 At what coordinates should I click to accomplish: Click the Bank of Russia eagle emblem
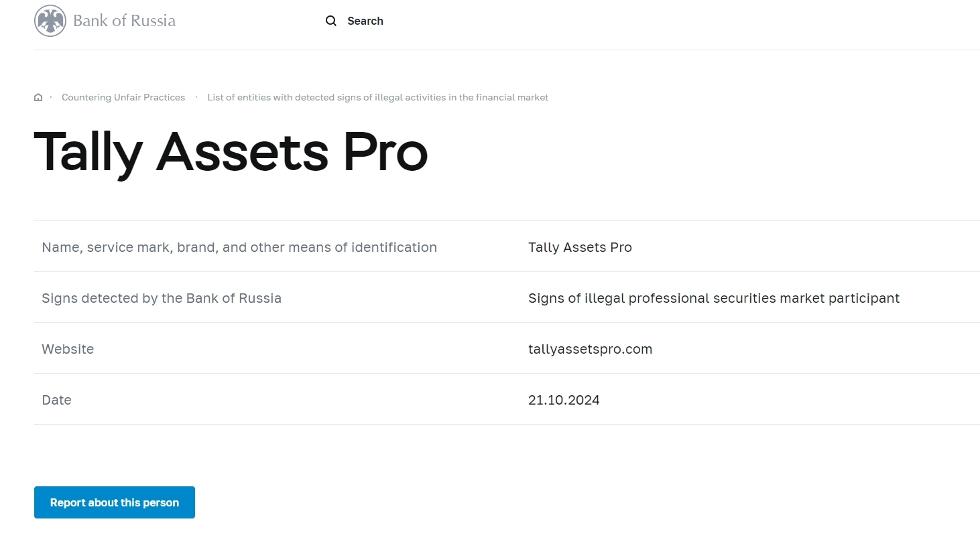(50, 21)
